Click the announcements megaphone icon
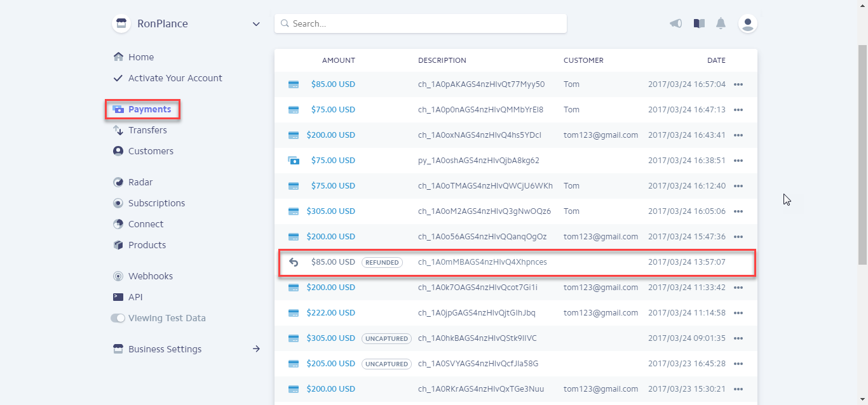This screenshot has height=405, width=868. (676, 23)
